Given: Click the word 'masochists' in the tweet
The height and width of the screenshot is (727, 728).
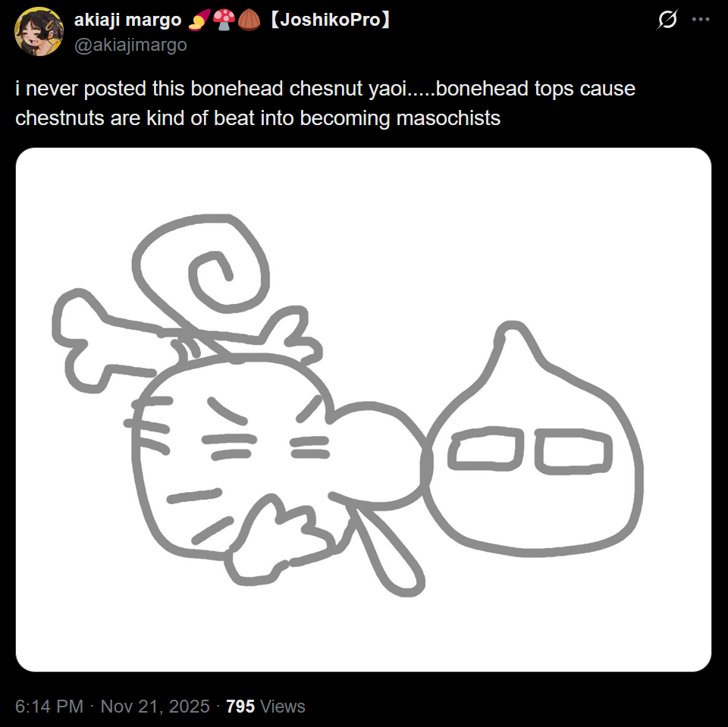Looking at the screenshot, I should click(x=448, y=118).
